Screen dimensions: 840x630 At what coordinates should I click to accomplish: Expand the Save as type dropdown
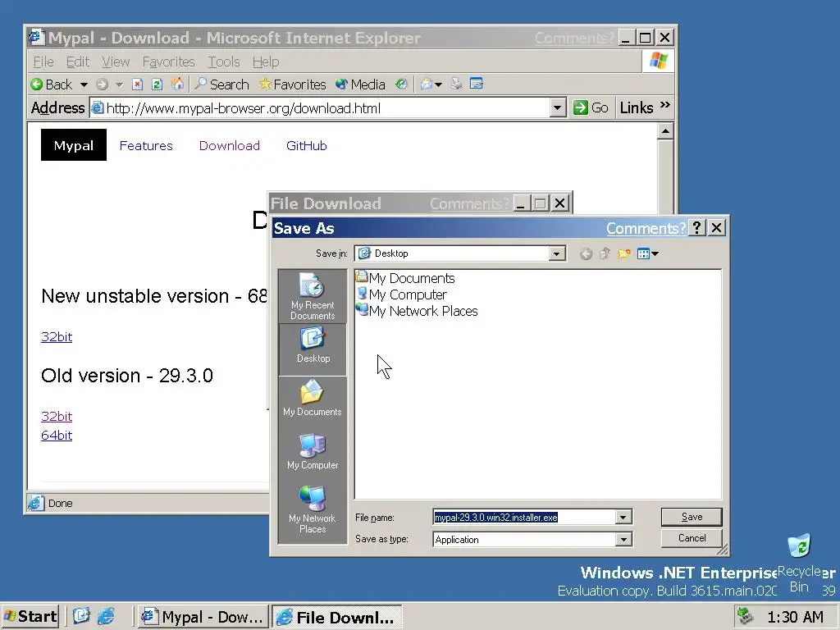click(623, 540)
